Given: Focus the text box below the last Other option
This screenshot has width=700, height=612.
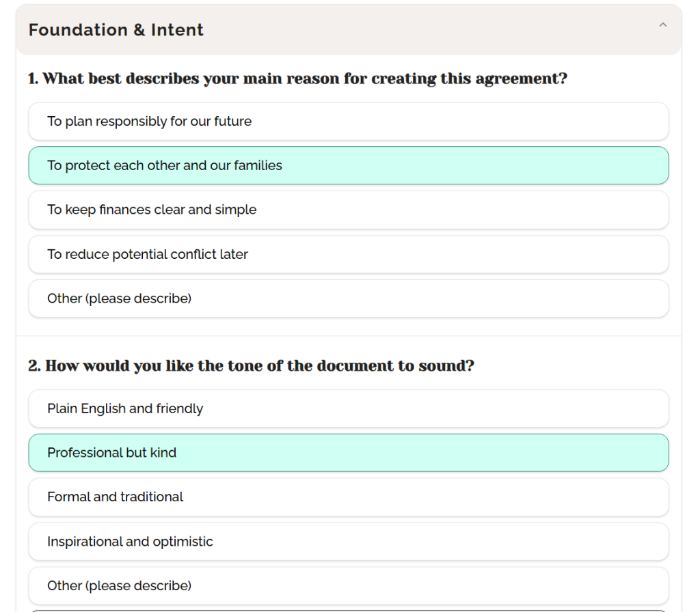Looking at the screenshot, I should [348, 610].
